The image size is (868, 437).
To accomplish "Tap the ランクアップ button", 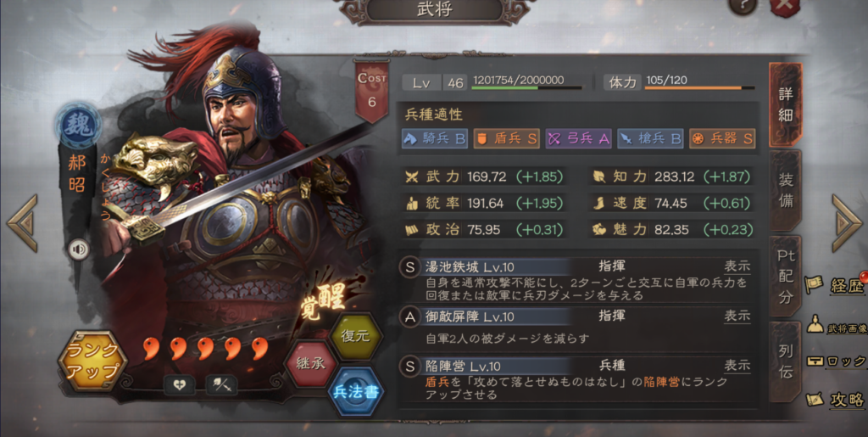I will click(92, 361).
